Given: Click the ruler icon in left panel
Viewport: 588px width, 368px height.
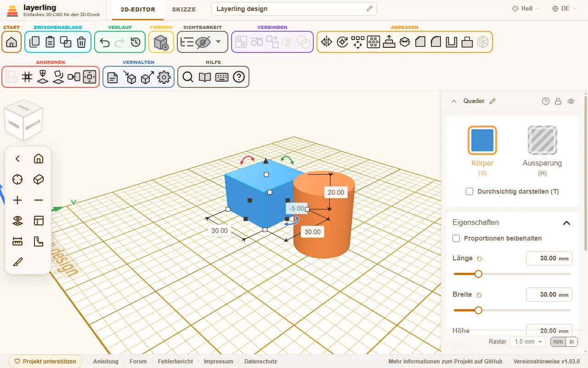Looking at the screenshot, I should point(17,241).
